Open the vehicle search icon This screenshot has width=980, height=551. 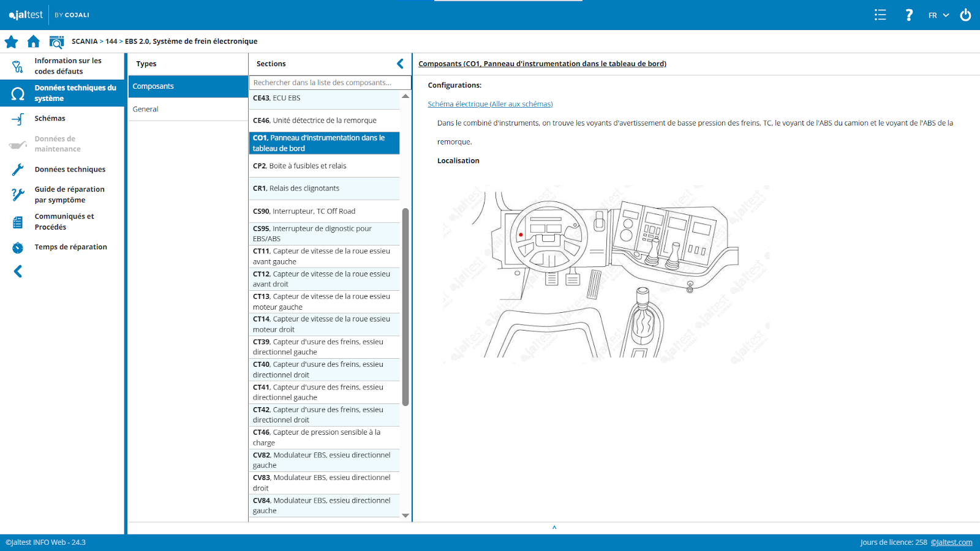click(56, 42)
